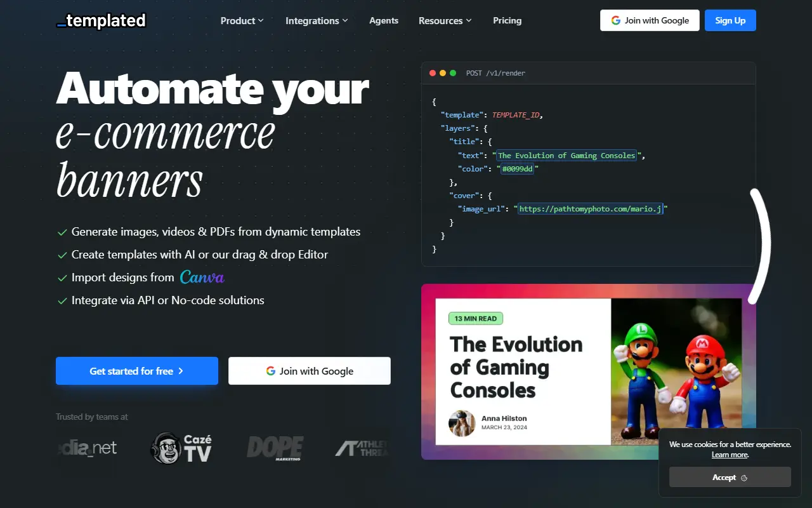Click the author name "Anna Hilston"
Screen dimensions: 812x508
point(504,418)
